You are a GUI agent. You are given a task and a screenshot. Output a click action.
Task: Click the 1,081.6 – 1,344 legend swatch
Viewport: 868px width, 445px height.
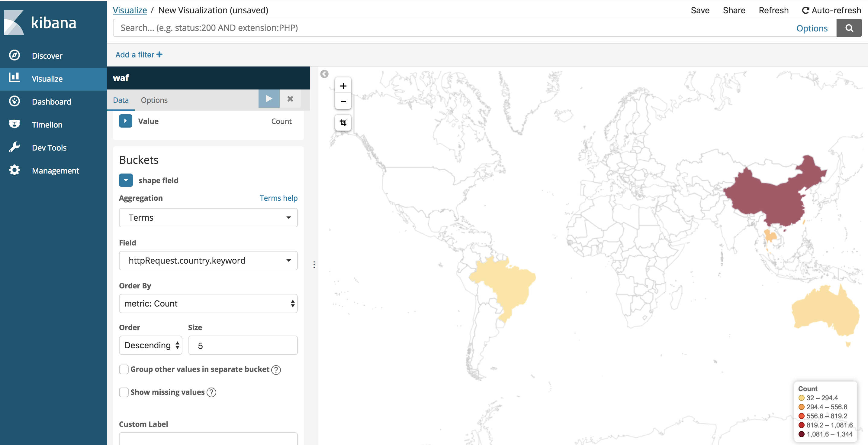pos(802,434)
